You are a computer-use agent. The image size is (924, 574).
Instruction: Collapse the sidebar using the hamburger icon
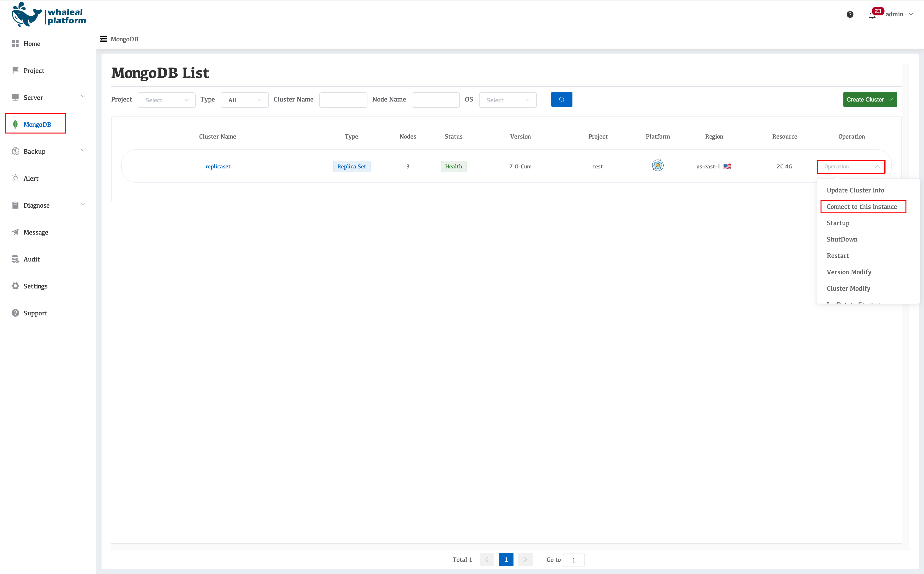click(x=103, y=39)
